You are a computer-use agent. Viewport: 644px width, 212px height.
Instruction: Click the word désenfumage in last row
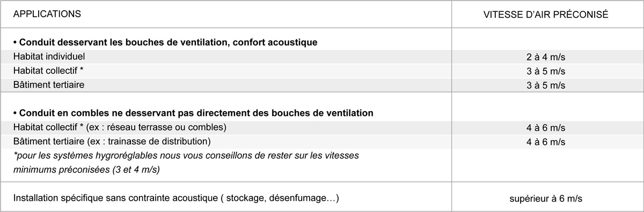click(x=302, y=199)
